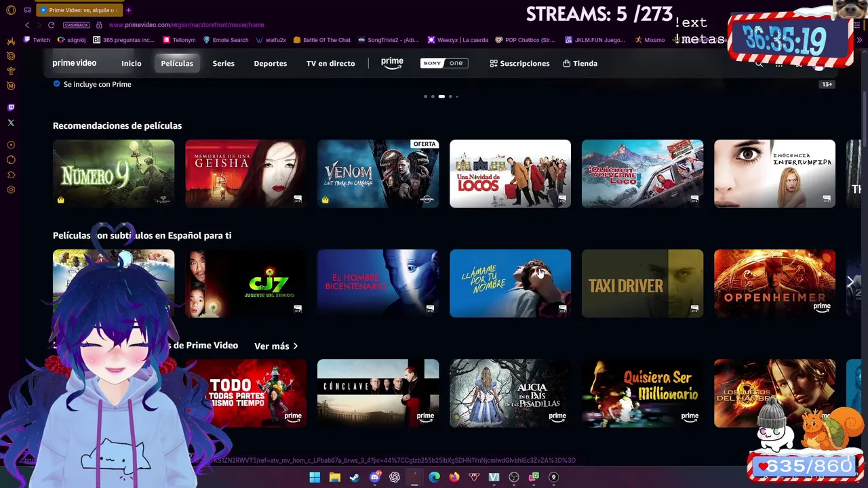Viewport: 868px width, 488px height.
Task: Open Alicia en el País de las Pesadillas
Action: [x=510, y=393]
